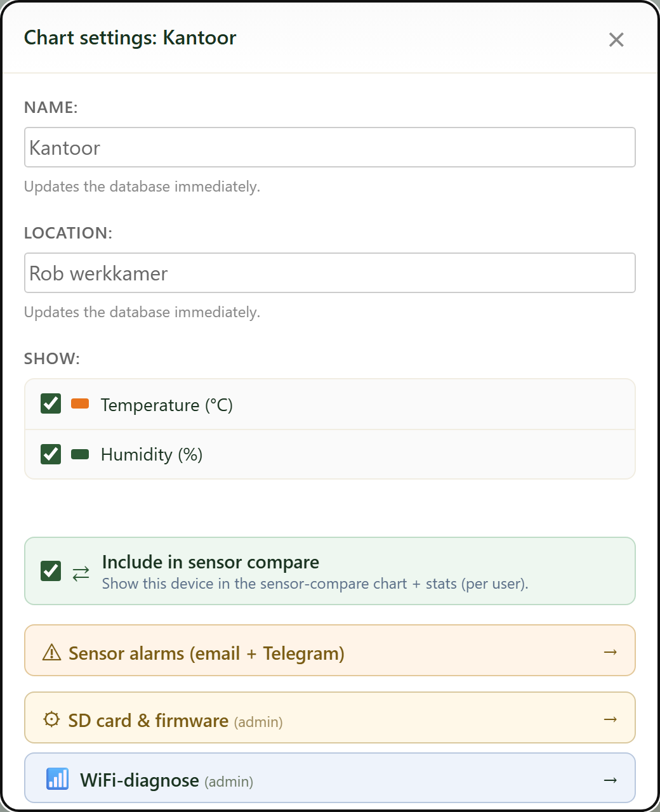
Task: Close the Chart settings dialog
Action: (616, 39)
